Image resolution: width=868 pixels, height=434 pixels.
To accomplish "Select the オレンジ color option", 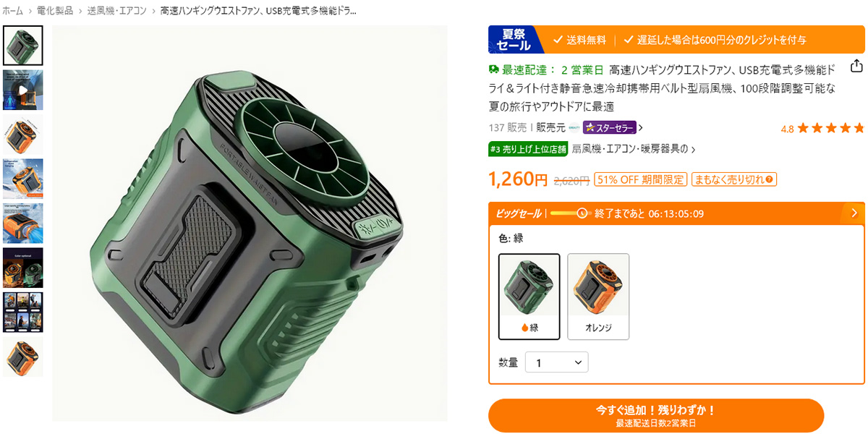I will pos(598,297).
